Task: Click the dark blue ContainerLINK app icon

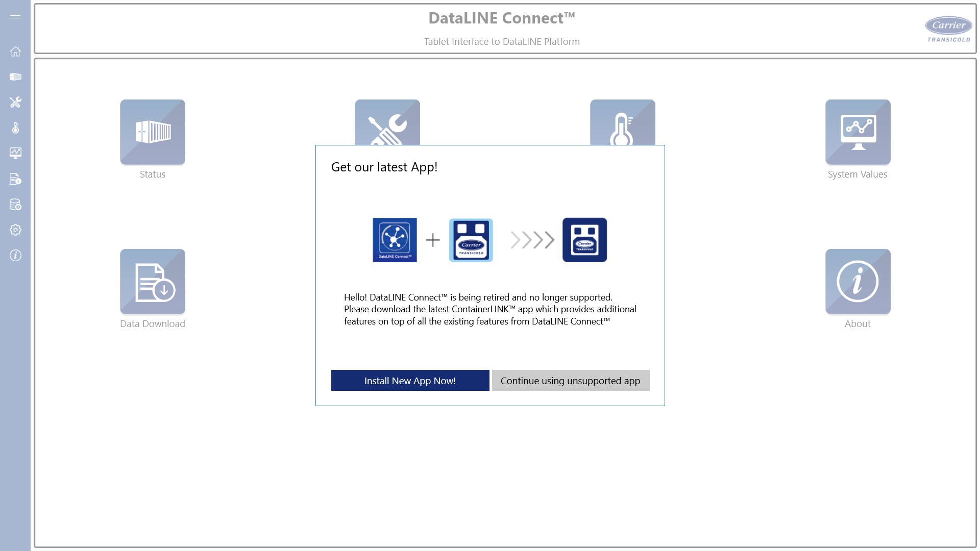Action: pyautogui.click(x=584, y=240)
